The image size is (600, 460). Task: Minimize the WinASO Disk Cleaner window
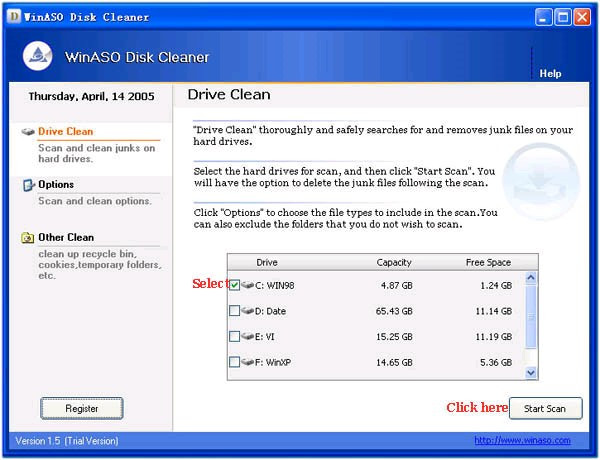coord(543,17)
